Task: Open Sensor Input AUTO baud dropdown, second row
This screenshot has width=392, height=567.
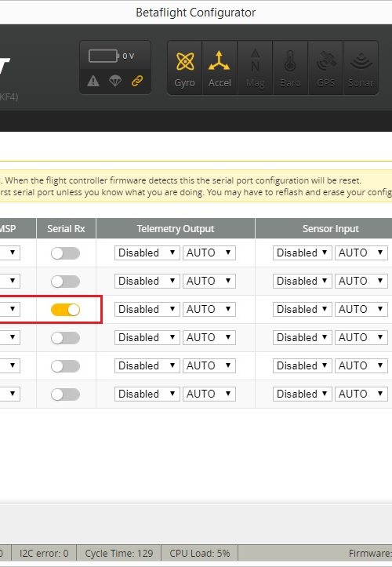Action: [x=361, y=281]
